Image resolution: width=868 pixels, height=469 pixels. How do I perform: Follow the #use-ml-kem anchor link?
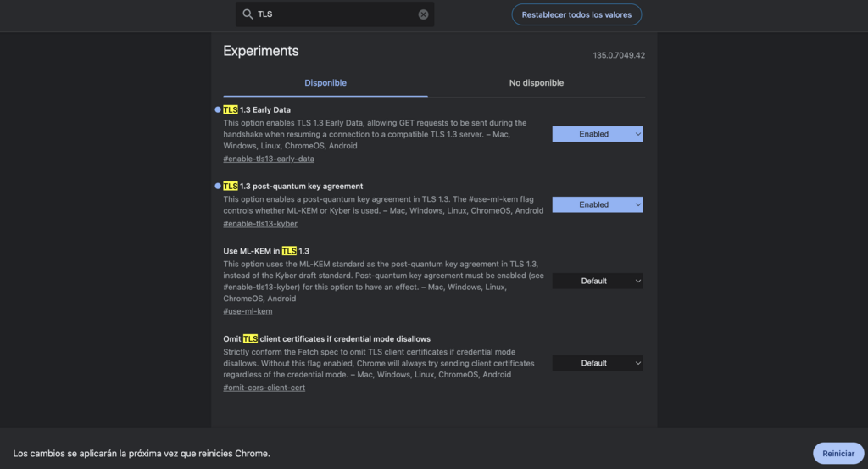(248, 312)
